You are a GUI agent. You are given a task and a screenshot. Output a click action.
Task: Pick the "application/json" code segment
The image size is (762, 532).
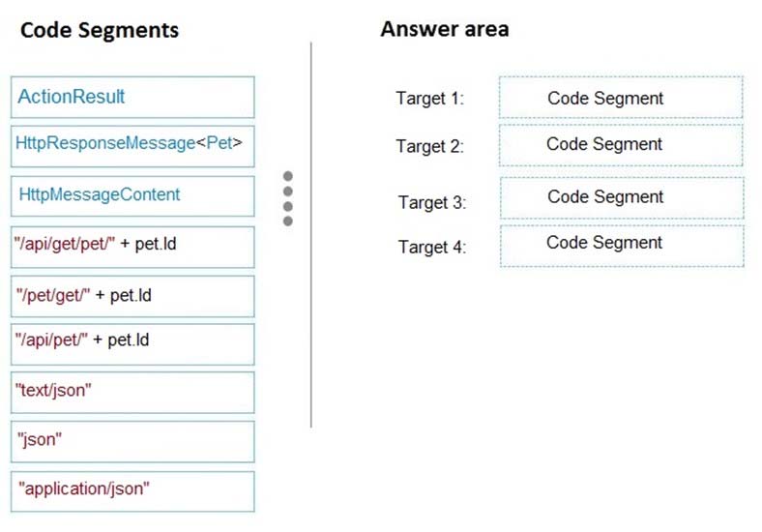point(132,491)
